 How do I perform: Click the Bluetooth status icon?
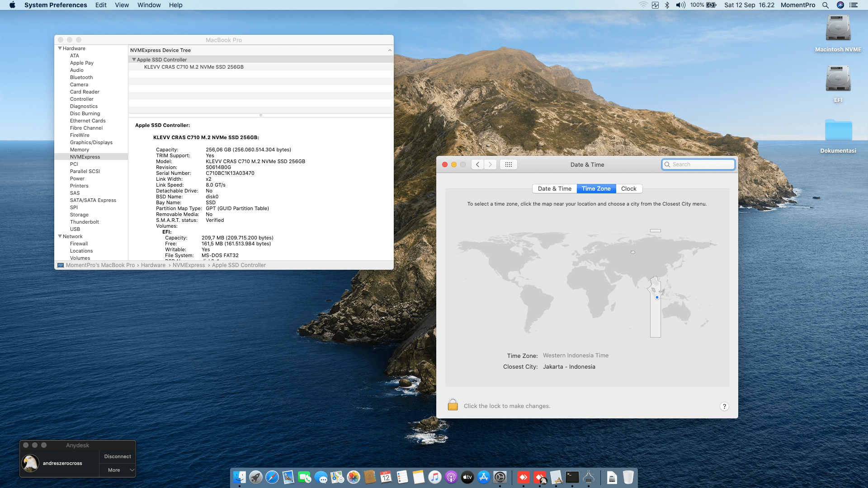pyautogui.click(x=667, y=5)
